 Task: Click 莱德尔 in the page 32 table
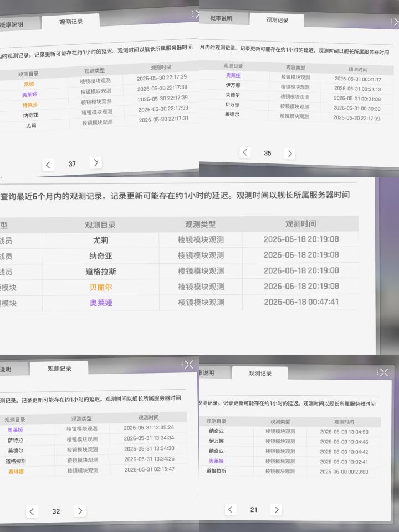click(x=16, y=451)
